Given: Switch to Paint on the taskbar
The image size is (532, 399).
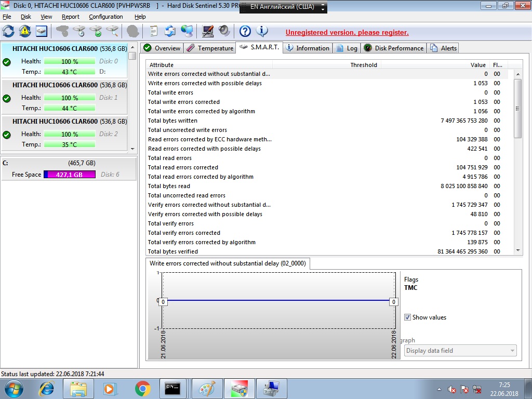Looking at the screenshot, I should point(207,389).
